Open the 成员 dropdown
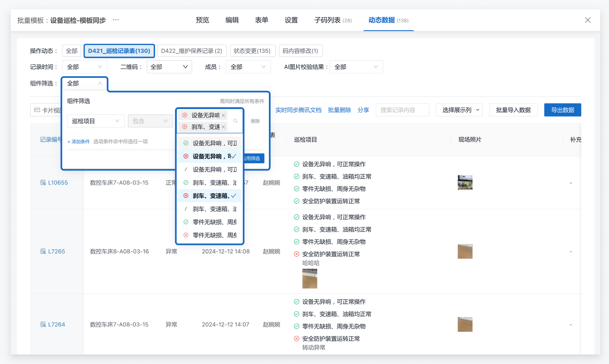This screenshot has height=364, width=609. click(248, 67)
